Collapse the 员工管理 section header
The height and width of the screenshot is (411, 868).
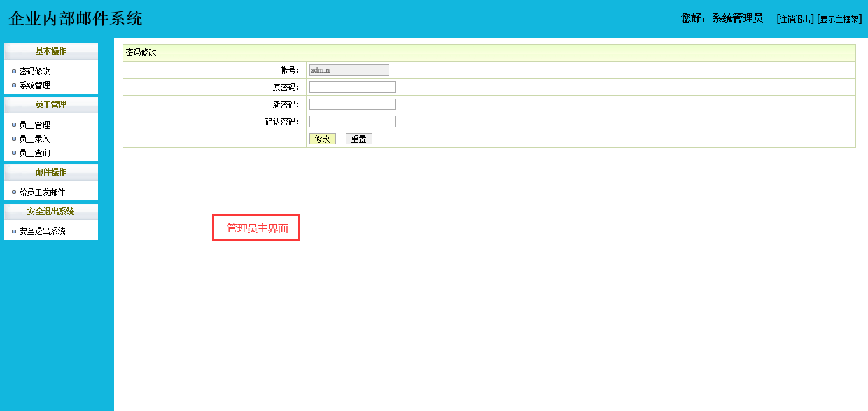coord(51,105)
